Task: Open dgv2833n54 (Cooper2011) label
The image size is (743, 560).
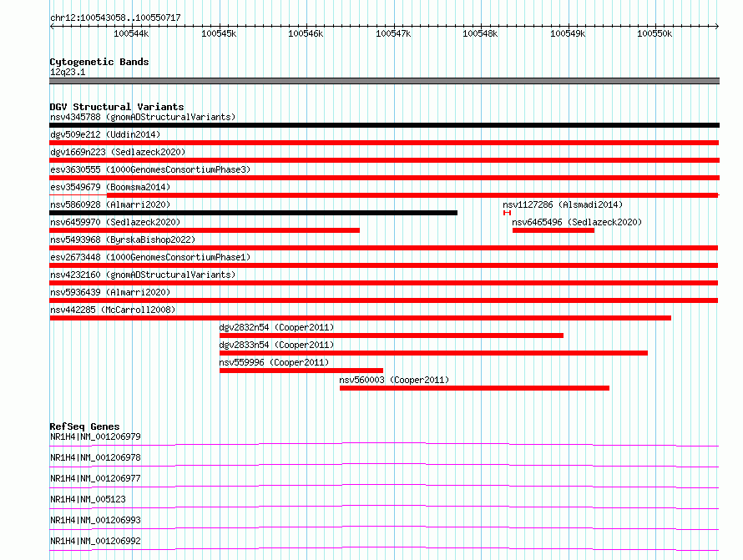Action: point(276,345)
